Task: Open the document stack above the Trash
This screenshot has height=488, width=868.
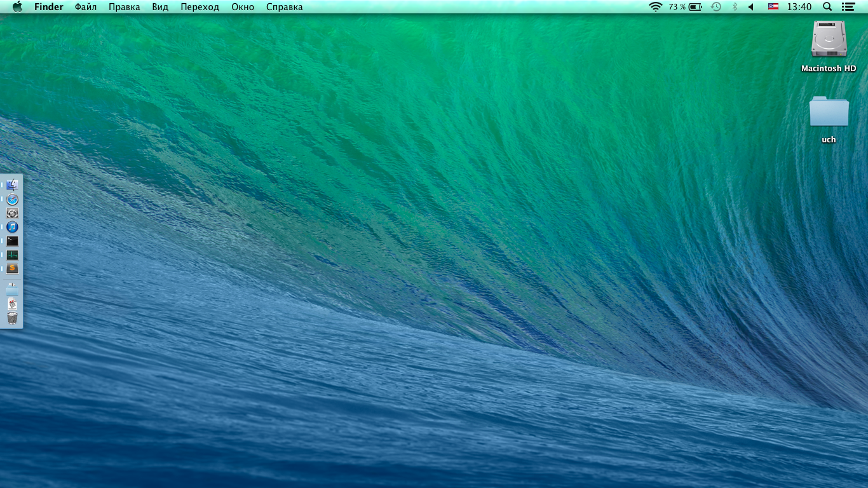Action: tap(12, 304)
